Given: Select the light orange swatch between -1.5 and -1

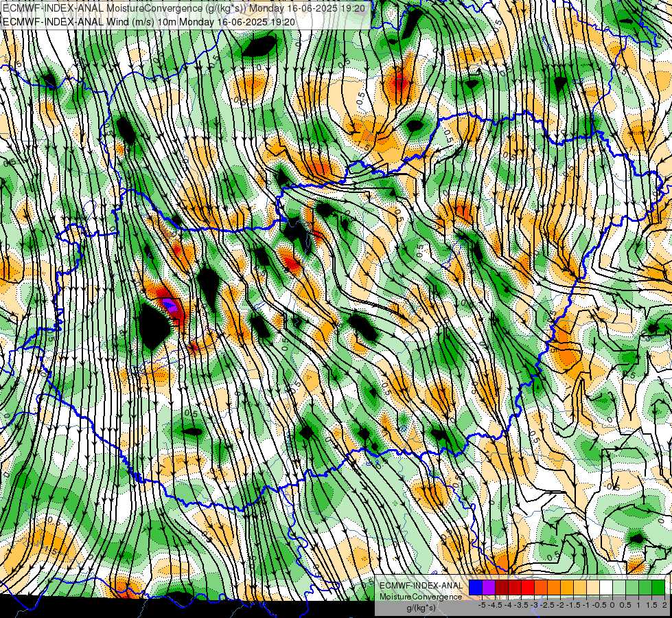Looking at the screenshot, I should coord(580,588).
